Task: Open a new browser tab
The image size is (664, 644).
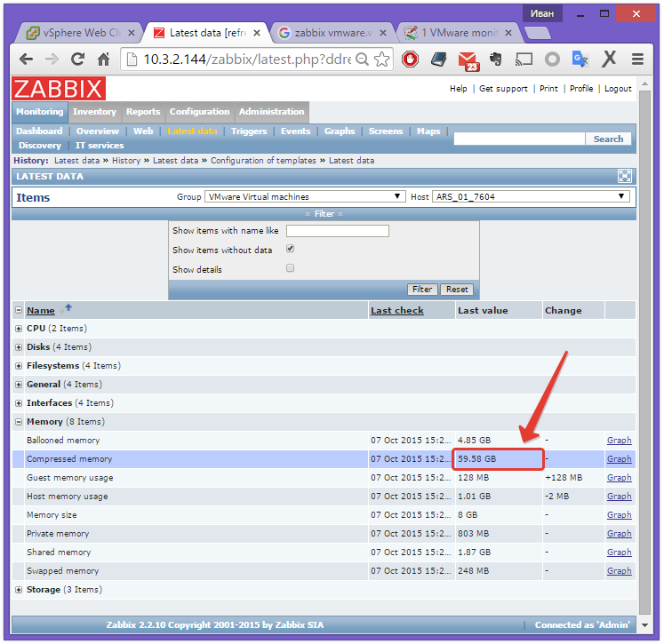Action: coord(538,33)
